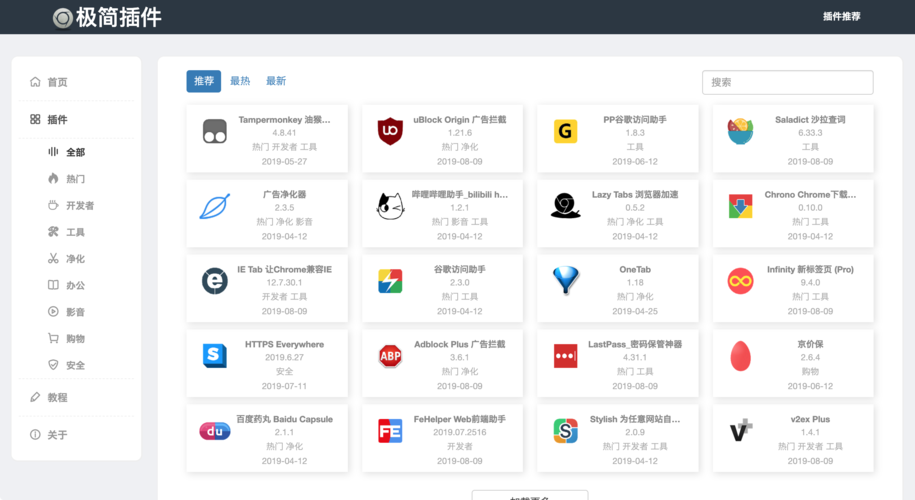This screenshot has width=915, height=500.
Task: Click the LastPass red dots icon
Action: coord(565,356)
